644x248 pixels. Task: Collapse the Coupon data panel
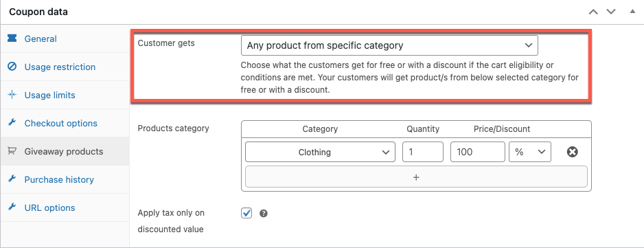tap(632, 12)
